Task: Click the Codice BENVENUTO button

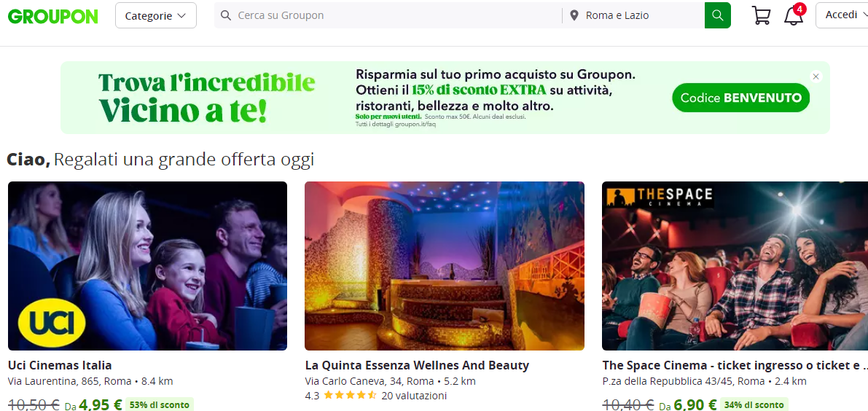Action: tap(740, 98)
